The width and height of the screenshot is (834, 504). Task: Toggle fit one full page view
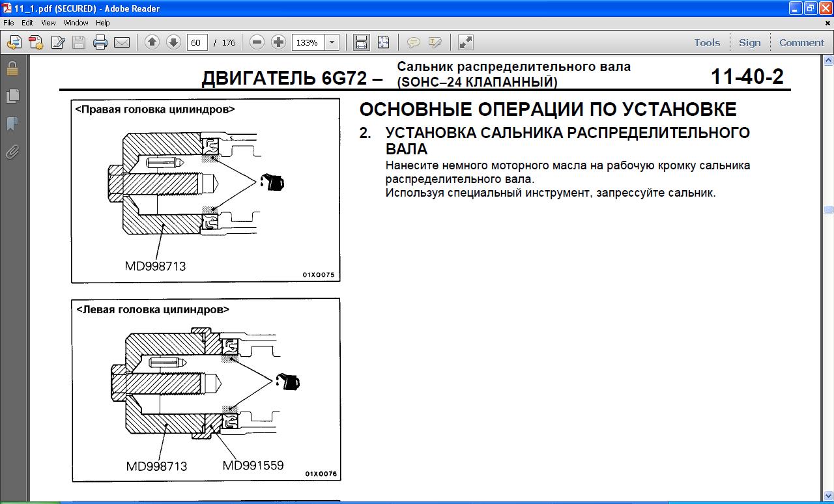click(383, 42)
